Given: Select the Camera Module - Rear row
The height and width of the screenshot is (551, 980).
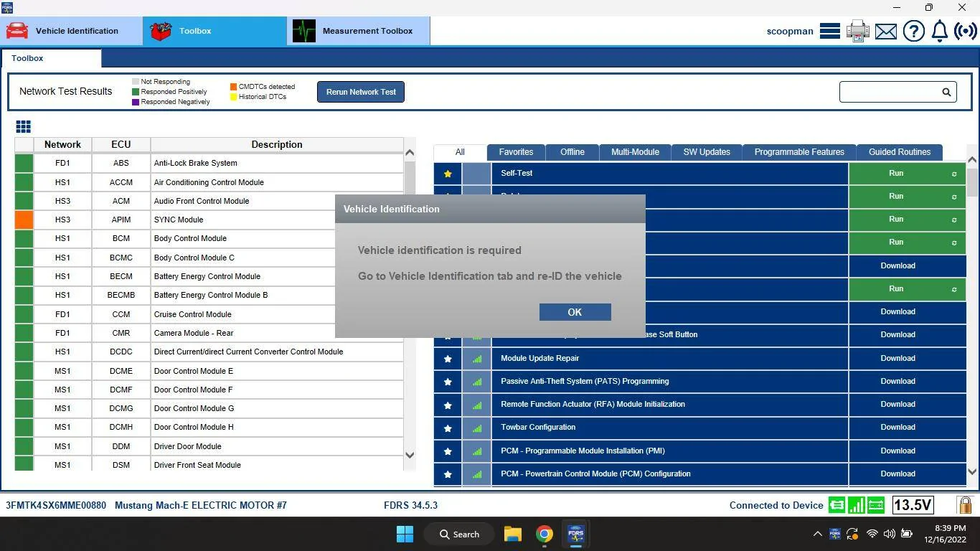Looking at the screenshot, I should (x=209, y=333).
